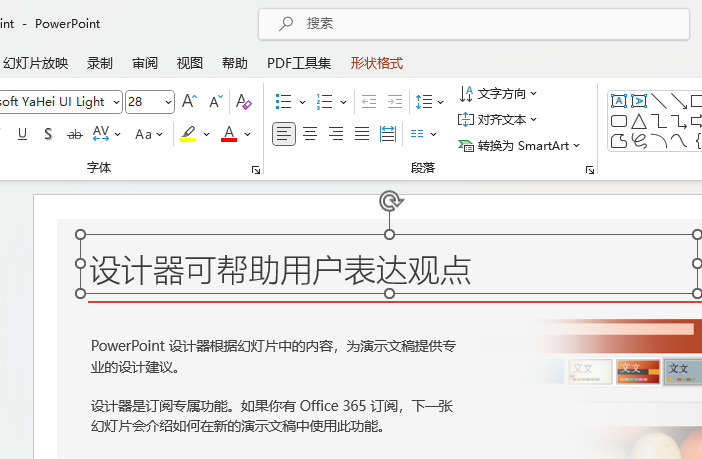Open the 帮助 tab
This screenshot has height=459, width=702.
(x=235, y=63)
